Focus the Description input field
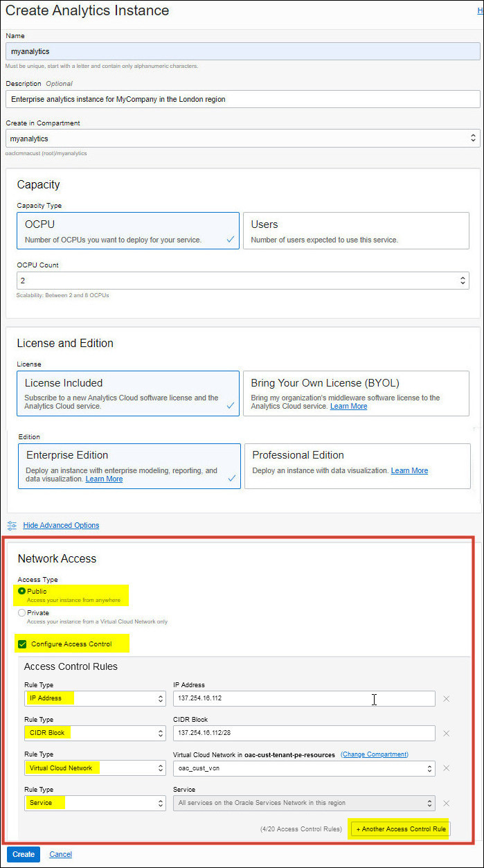Screen dimensions: 484x868 (x=242, y=99)
